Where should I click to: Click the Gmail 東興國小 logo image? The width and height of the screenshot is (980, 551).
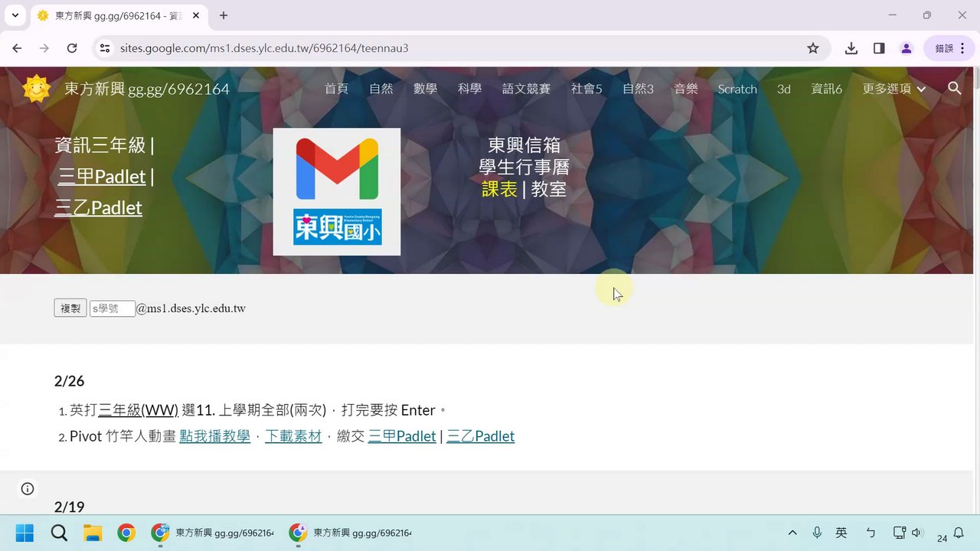(x=337, y=192)
